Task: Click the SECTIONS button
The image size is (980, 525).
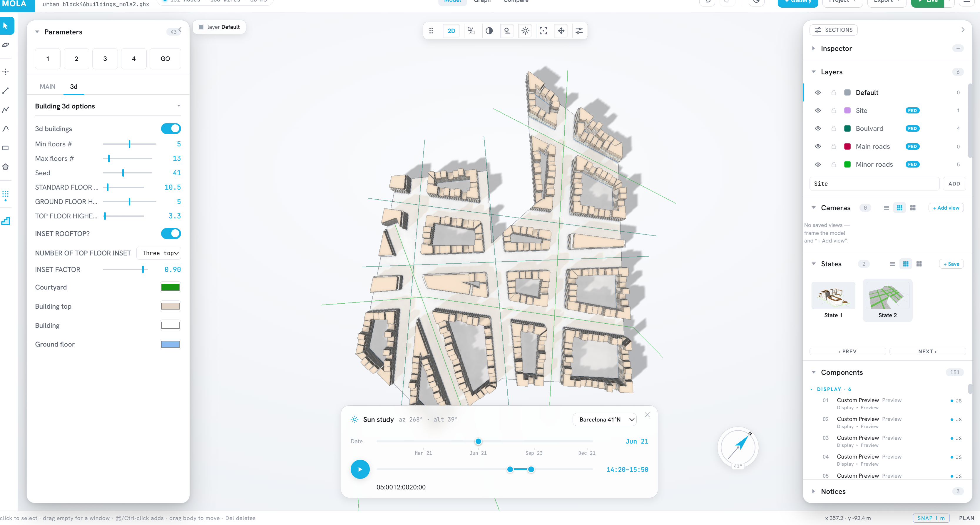Action: (834, 30)
